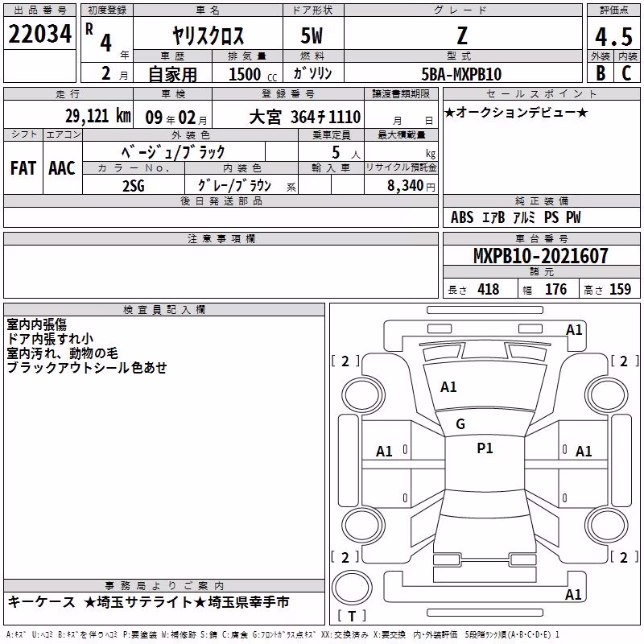This screenshot has height=644, width=644.
Task: Click the [T] spare tire label
Action: pos(352,616)
